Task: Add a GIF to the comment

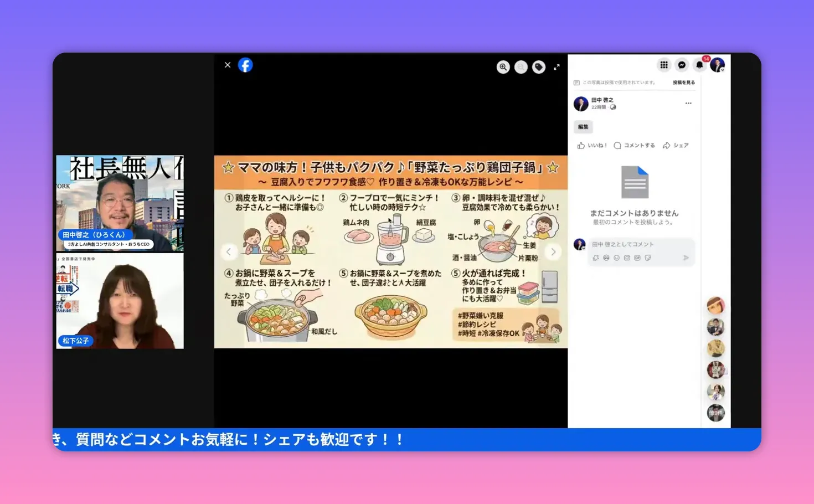Action: coord(638,257)
